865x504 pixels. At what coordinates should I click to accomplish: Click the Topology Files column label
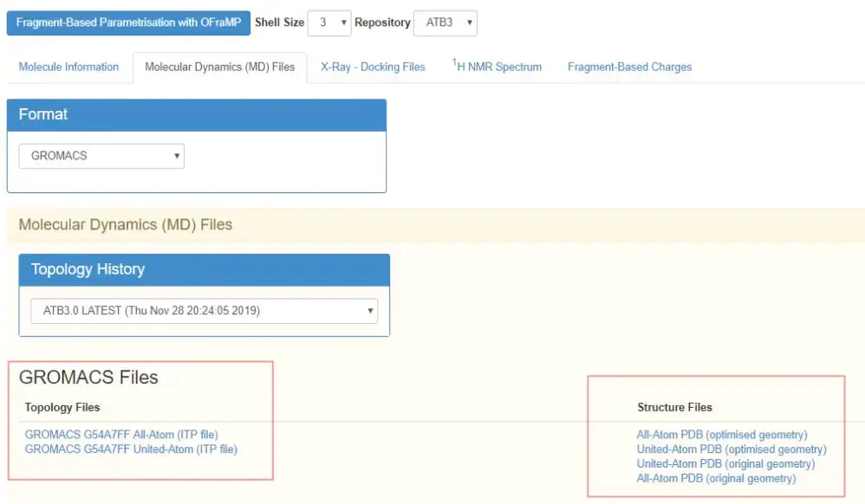click(62, 408)
